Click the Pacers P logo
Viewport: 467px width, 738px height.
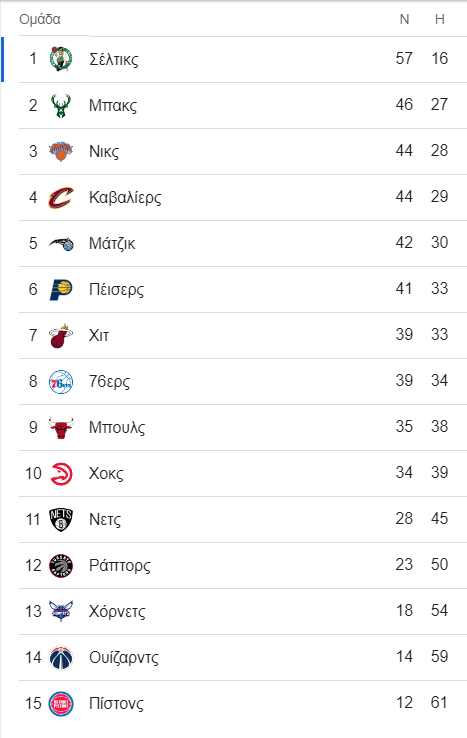point(61,289)
